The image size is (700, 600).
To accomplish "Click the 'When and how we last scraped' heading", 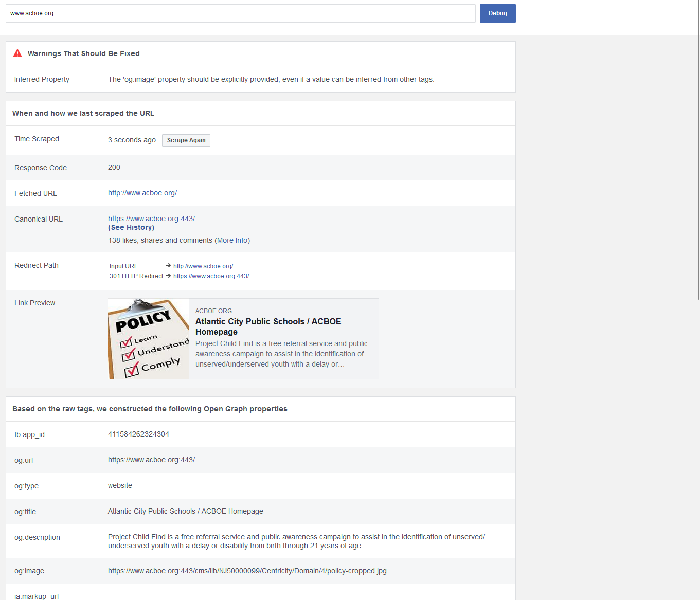I will [x=83, y=113].
